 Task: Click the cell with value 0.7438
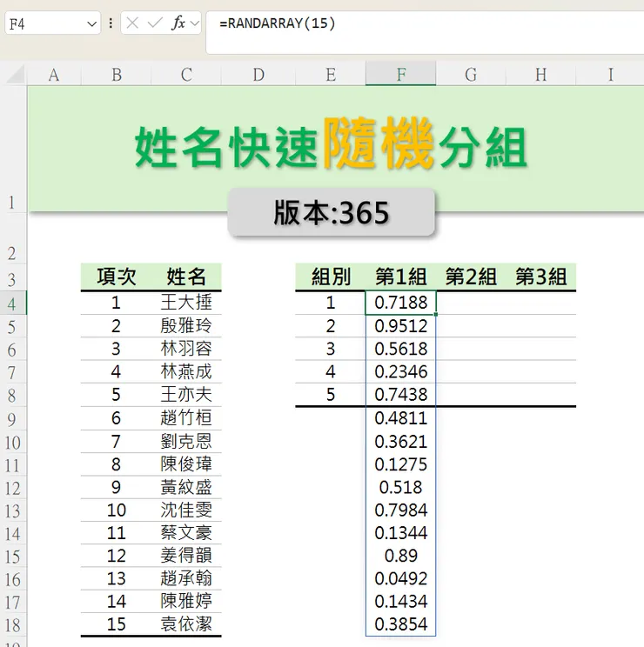tap(401, 395)
